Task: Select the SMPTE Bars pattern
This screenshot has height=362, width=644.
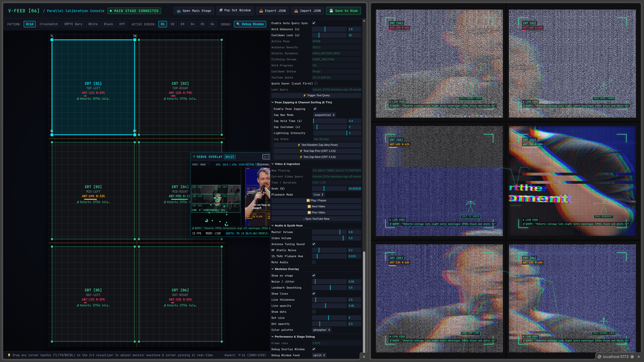Action: pos(73,24)
